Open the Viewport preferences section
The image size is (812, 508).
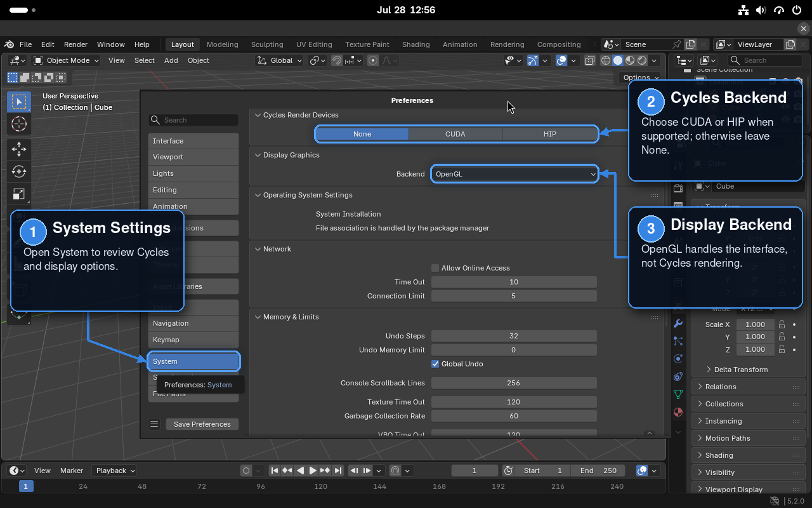[193, 157]
